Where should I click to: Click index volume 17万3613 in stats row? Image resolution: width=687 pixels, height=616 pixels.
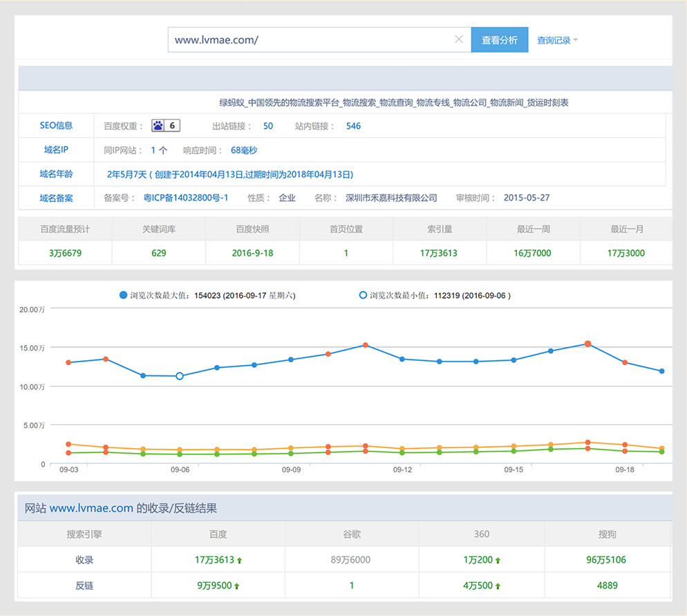click(439, 253)
